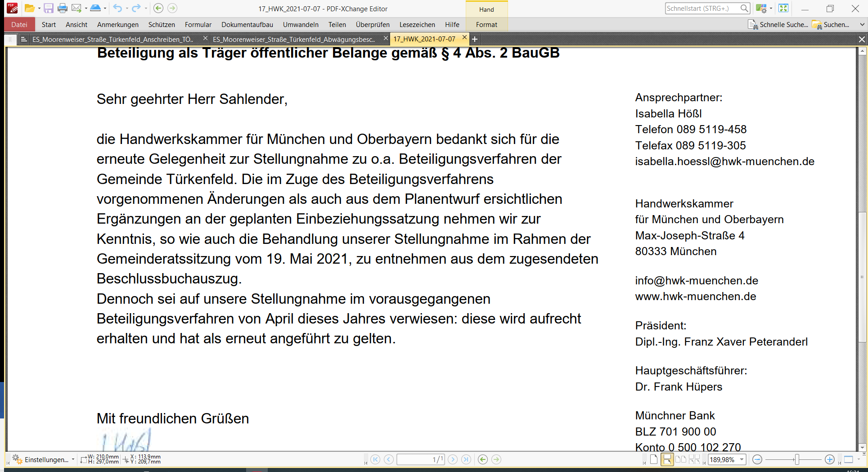Go to previous view using top green back arrow

click(x=158, y=8)
